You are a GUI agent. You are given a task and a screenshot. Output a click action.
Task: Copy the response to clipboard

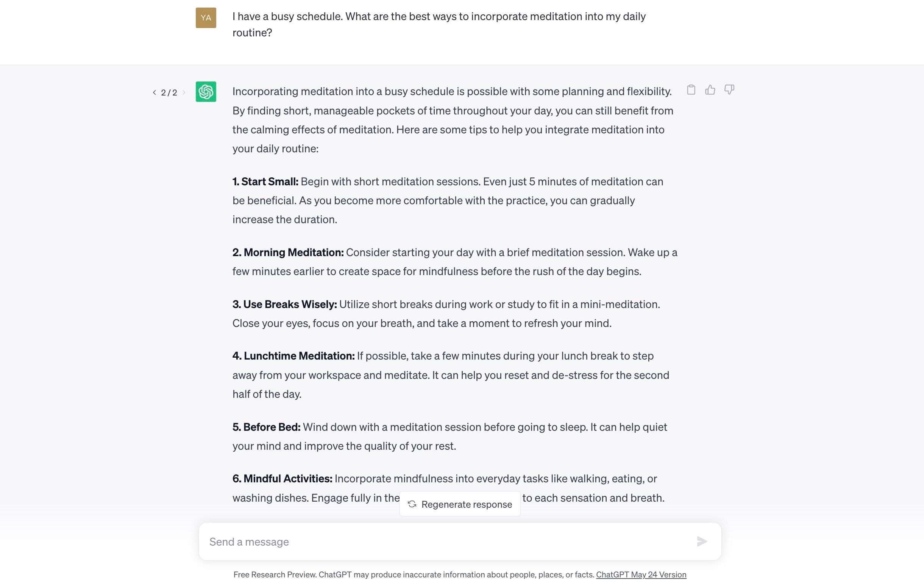coord(691,89)
